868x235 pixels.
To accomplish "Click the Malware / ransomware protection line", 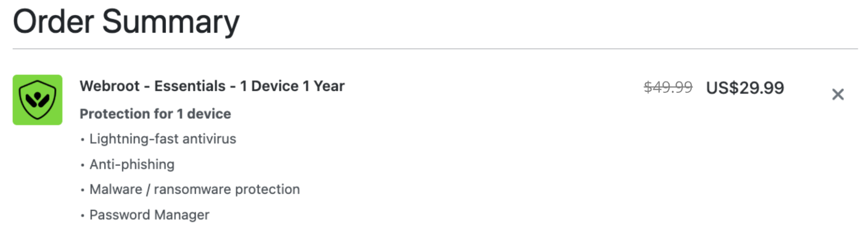I will (194, 189).
